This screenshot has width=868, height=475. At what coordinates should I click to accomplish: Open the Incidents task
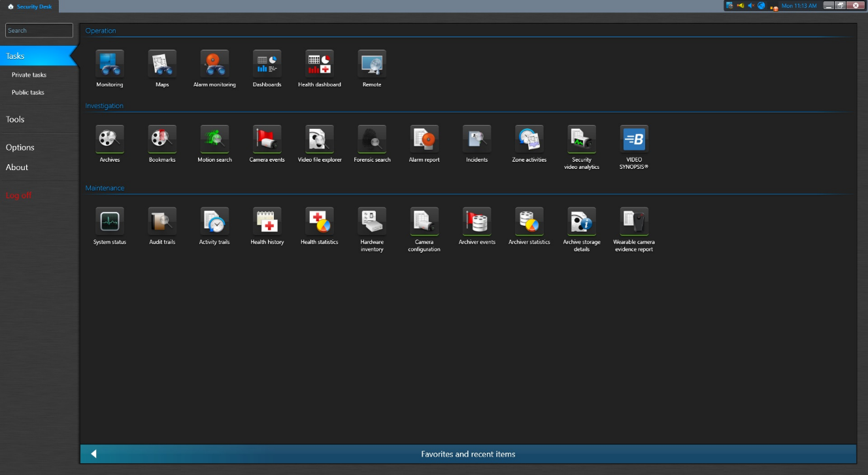[476, 144]
